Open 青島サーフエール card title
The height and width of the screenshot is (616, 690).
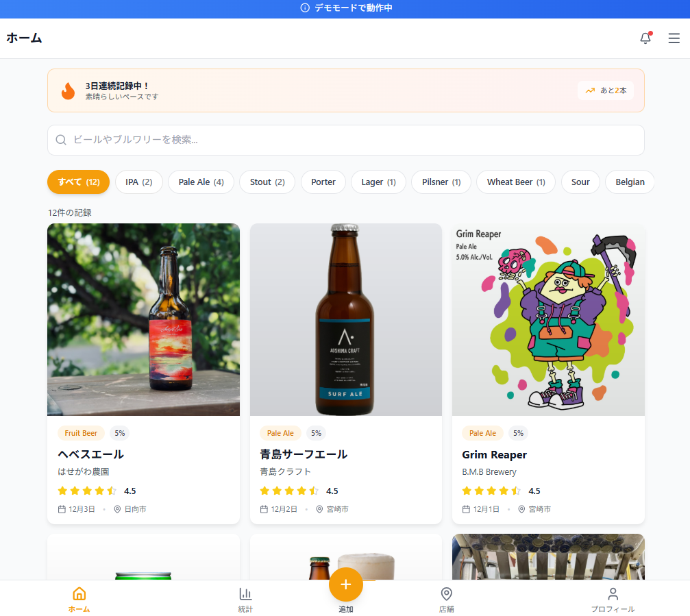click(x=304, y=454)
